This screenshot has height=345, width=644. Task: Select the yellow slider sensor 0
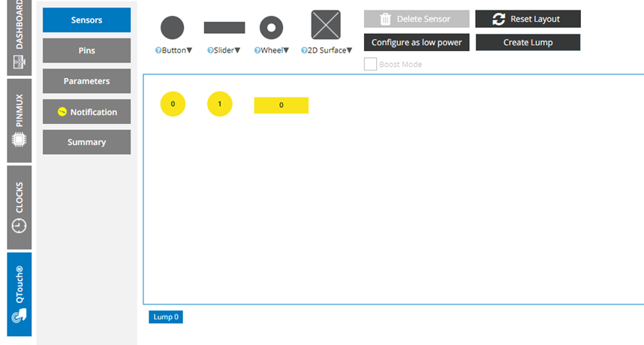click(x=281, y=105)
